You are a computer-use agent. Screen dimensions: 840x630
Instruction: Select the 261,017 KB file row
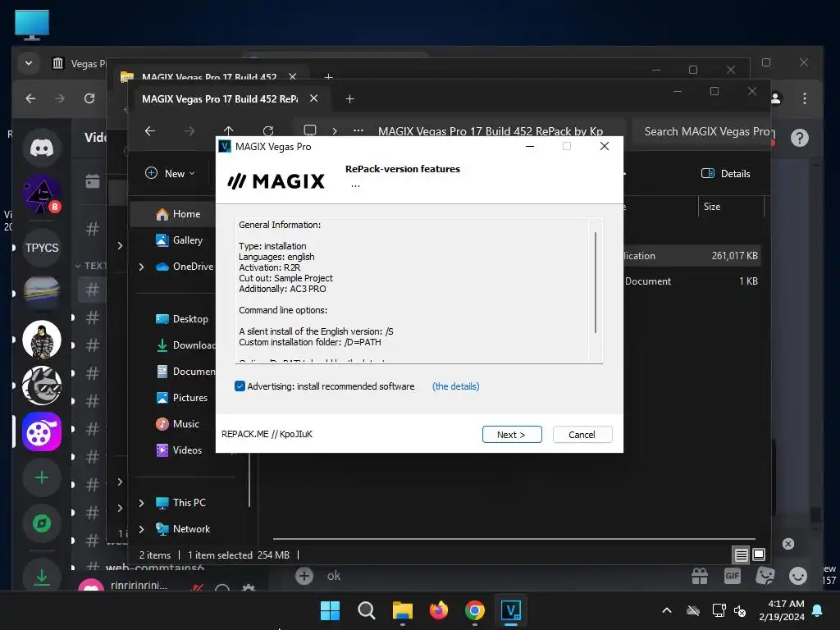click(x=691, y=256)
